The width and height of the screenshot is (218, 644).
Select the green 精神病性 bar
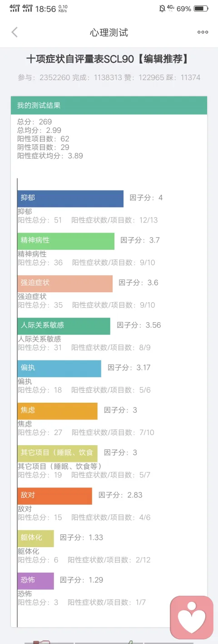(66, 241)
